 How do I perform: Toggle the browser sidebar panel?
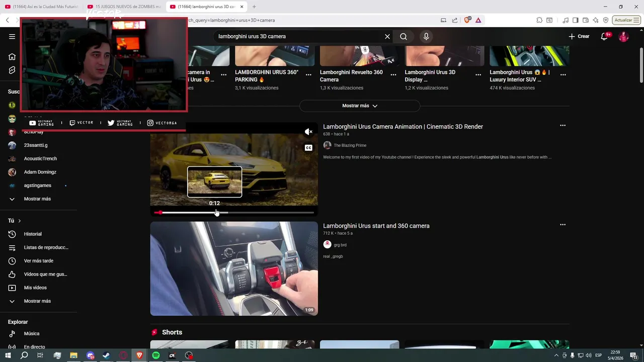(x=576, y=20)
